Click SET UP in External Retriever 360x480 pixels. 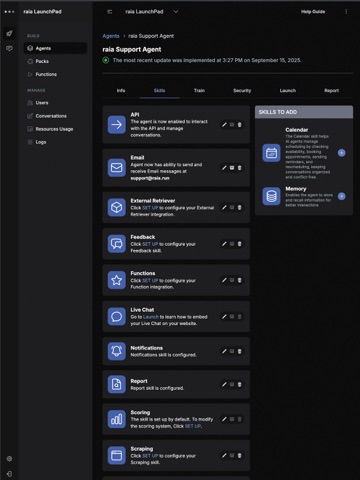pos(150,208)
